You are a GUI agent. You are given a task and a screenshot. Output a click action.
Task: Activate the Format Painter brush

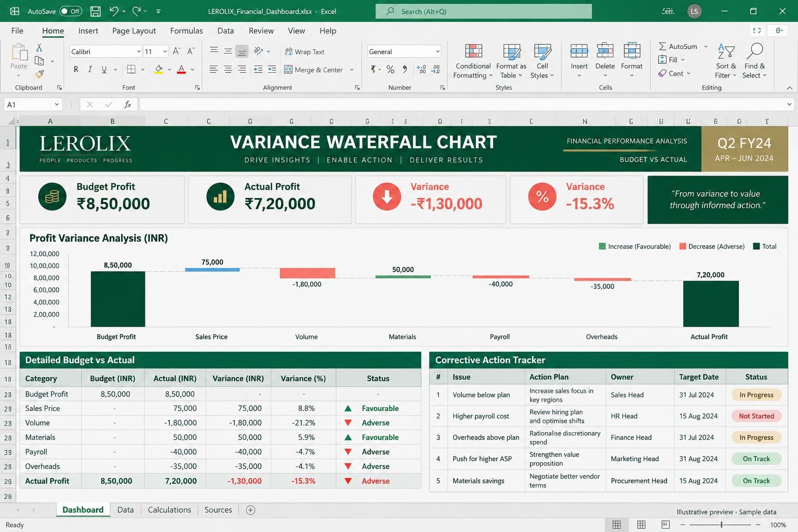[39, 74]
